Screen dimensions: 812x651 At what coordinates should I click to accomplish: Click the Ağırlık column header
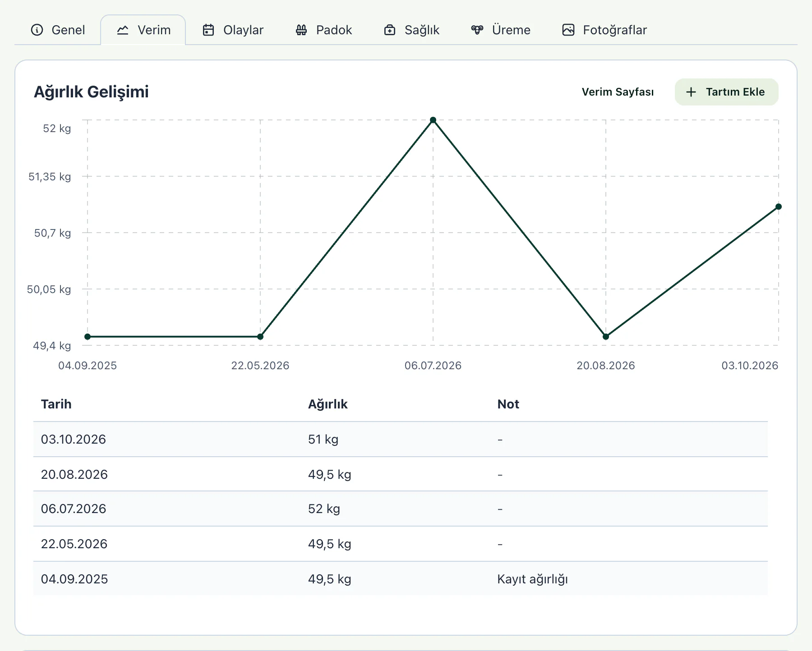[328, 404]
